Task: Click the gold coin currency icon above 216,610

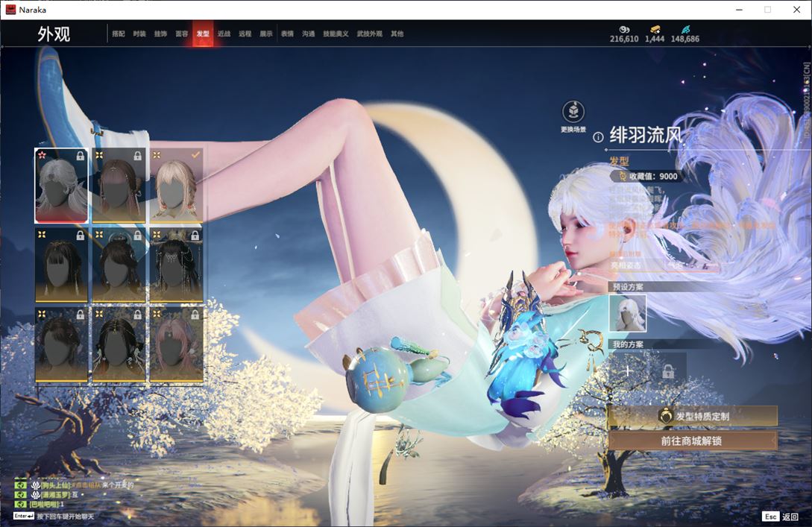Action: [624, 30]
